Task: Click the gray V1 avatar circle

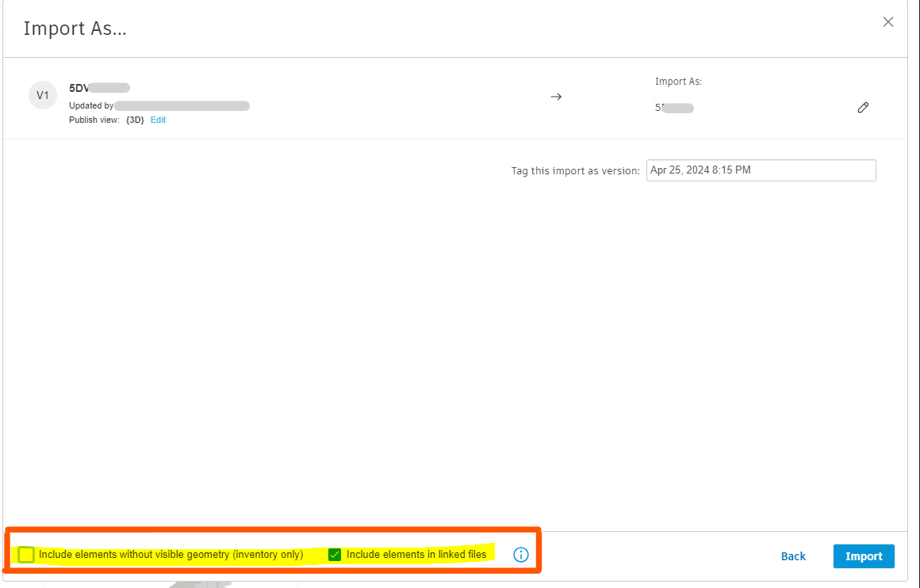Action: pyautogui.click(x=43, y=94)
